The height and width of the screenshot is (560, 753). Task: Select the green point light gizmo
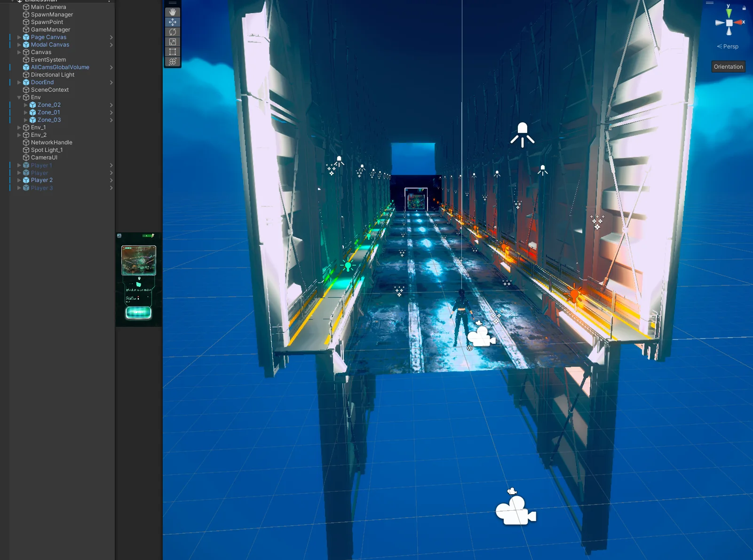[x=348, y=266]
